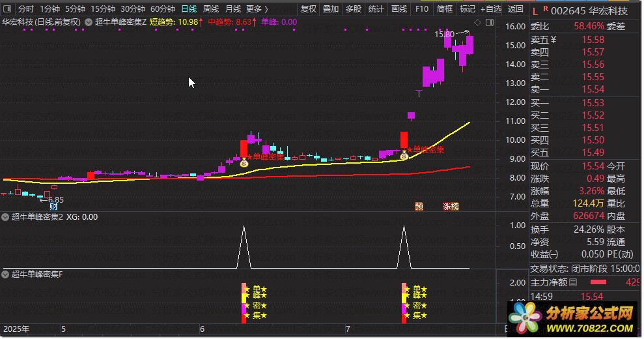This screenshot has width=644, height=339.
Task: Open the 更多 periods dropdown
Action: (257, 8)
